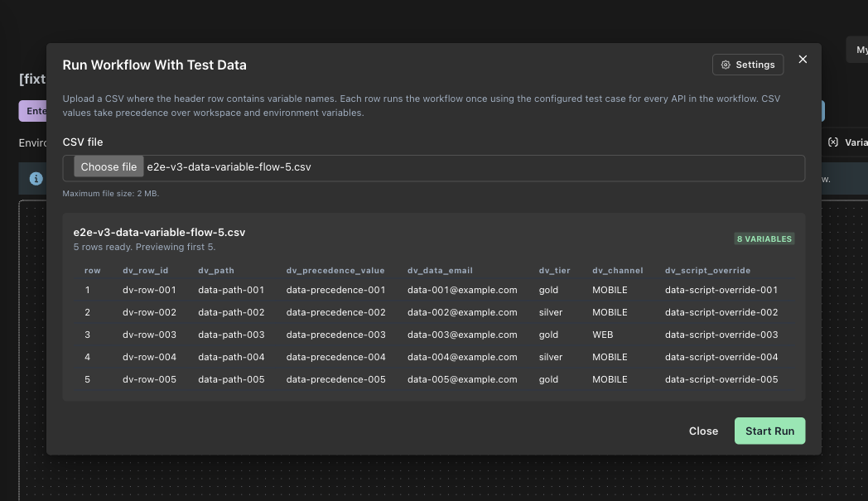Click the dv_data_email column header
Viewport: 868px width, 501px height.
[x=440, y=270]
